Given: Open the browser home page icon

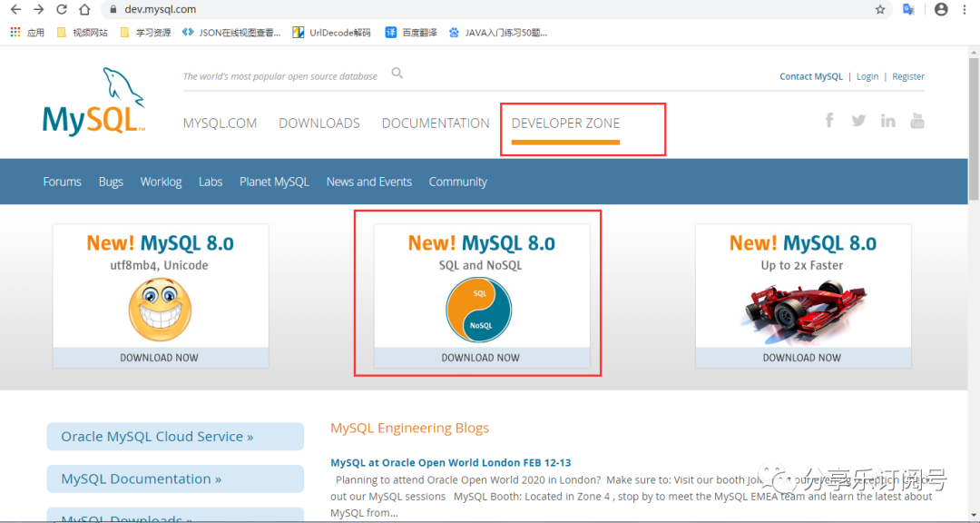Looking at the screenshot, I should coord(84,9).
